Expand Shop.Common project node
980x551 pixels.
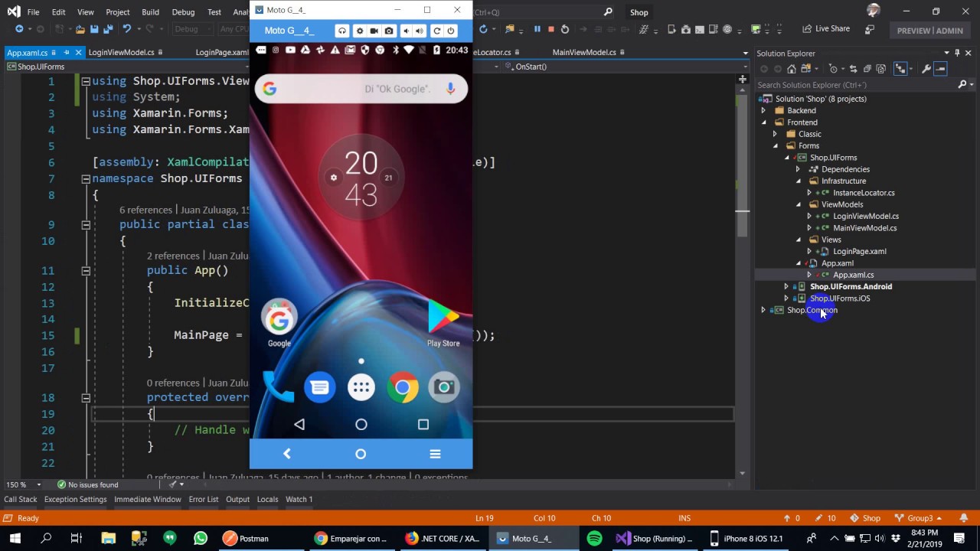(x=763, y=310)
